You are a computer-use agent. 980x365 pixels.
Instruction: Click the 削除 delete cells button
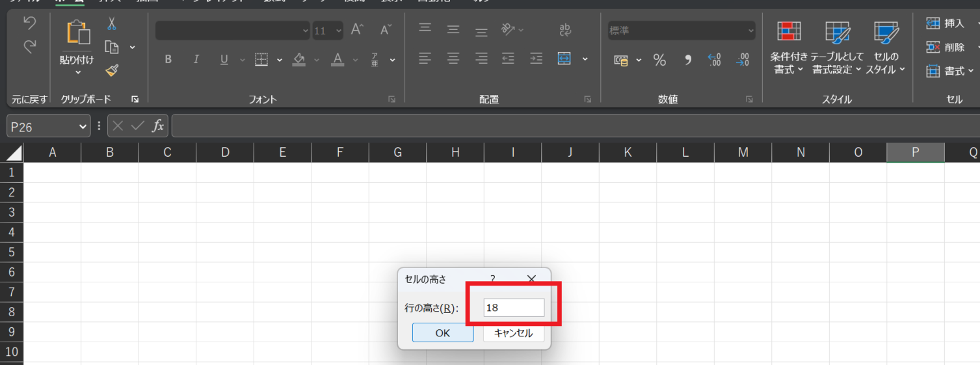click(x=946, y=47)
